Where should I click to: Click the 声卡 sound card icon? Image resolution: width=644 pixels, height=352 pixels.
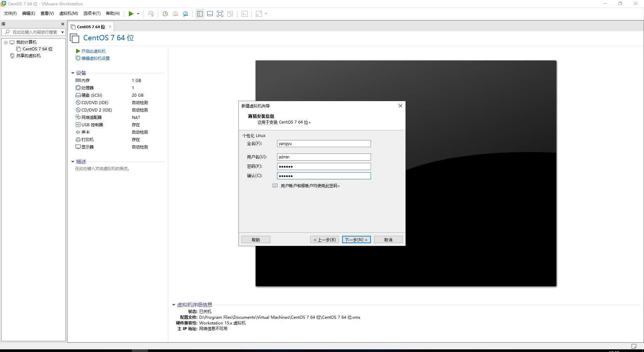[x=78, y=132]
